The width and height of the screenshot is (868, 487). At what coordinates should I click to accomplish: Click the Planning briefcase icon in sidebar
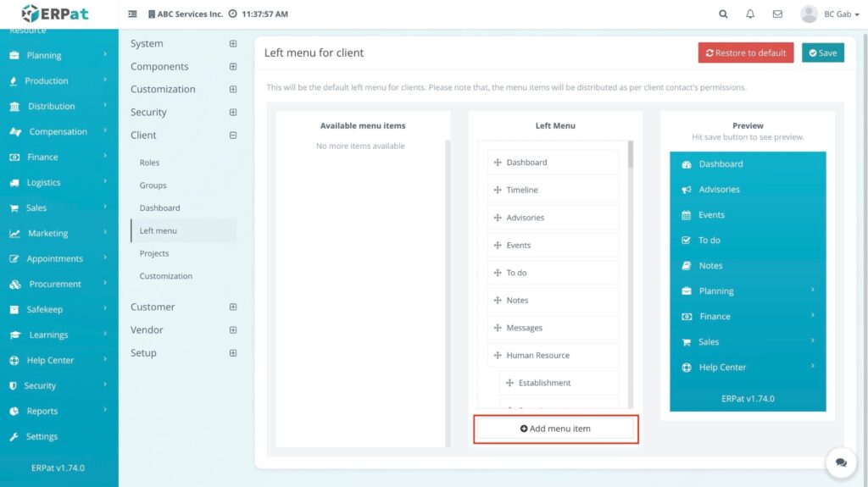tap(14, 55)
